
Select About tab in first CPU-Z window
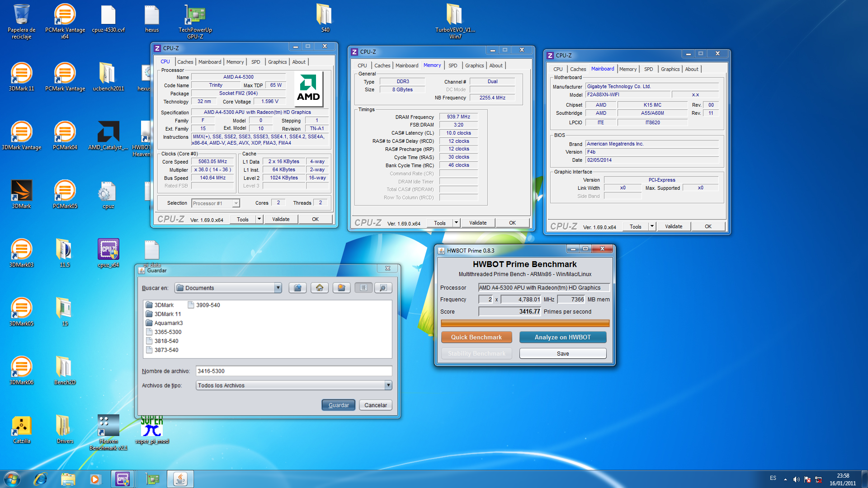click(x=298, y=62)
